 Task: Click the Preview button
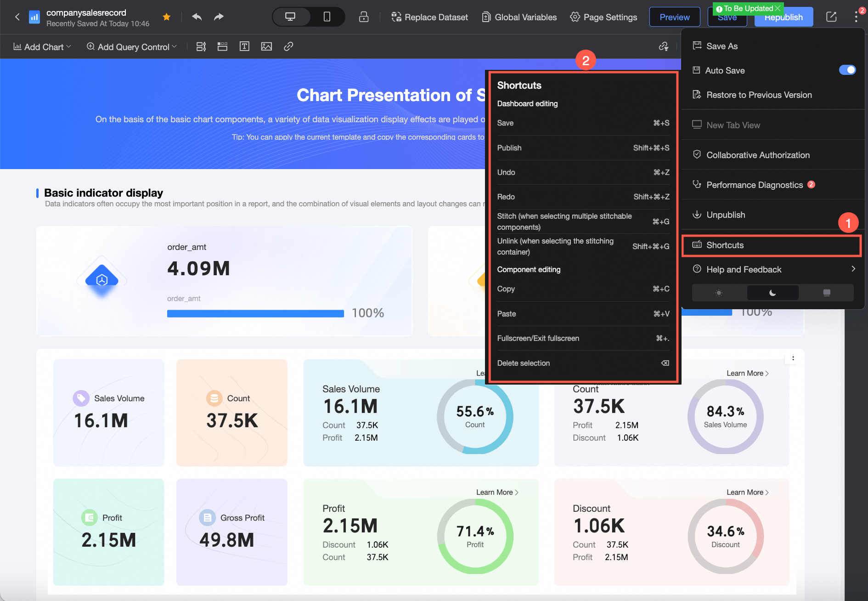[x=674, y=17]
